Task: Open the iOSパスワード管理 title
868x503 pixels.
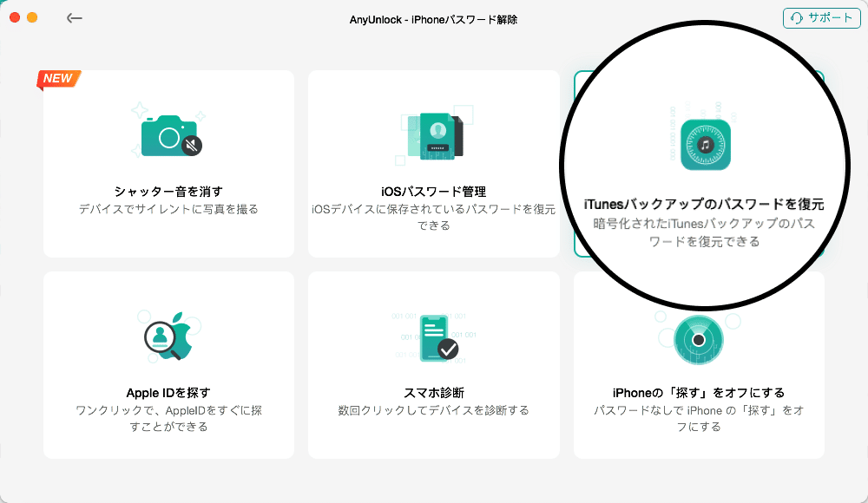Action: [x=433, y=192]
